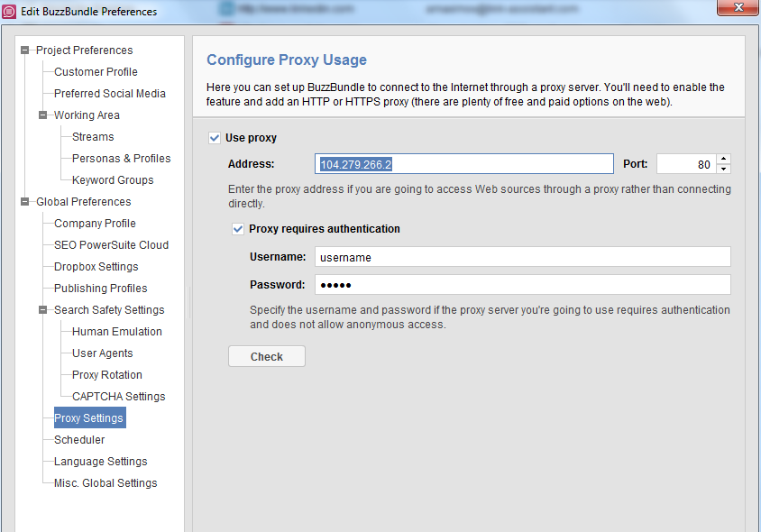Screen dimensions: 761x532
Task: Select the Global Preferences root item
Action: click(84, 201)
